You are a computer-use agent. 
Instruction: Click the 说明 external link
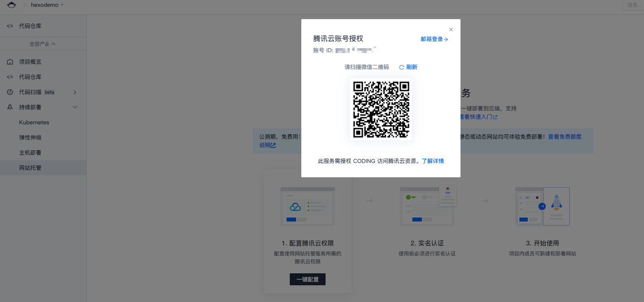pos(267,145)
